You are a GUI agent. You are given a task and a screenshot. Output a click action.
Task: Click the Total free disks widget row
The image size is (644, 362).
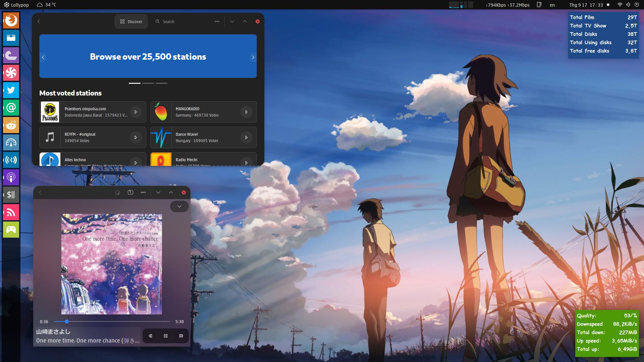coord(603,51)
